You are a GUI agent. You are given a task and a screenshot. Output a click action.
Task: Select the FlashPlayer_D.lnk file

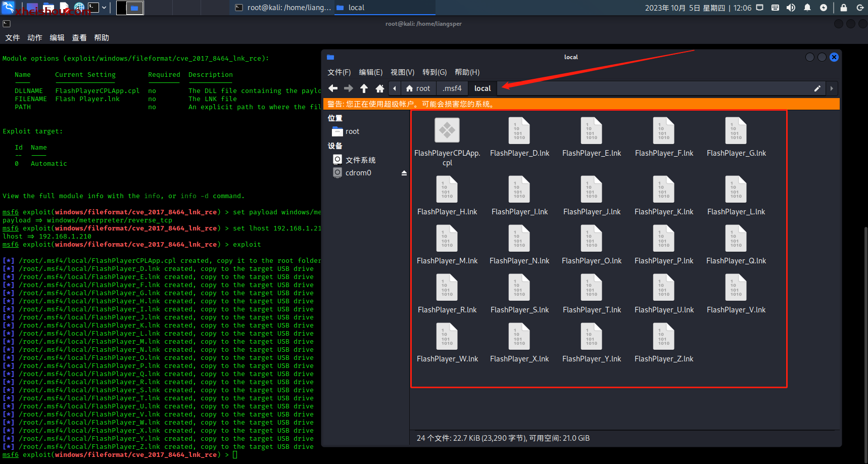519,137
